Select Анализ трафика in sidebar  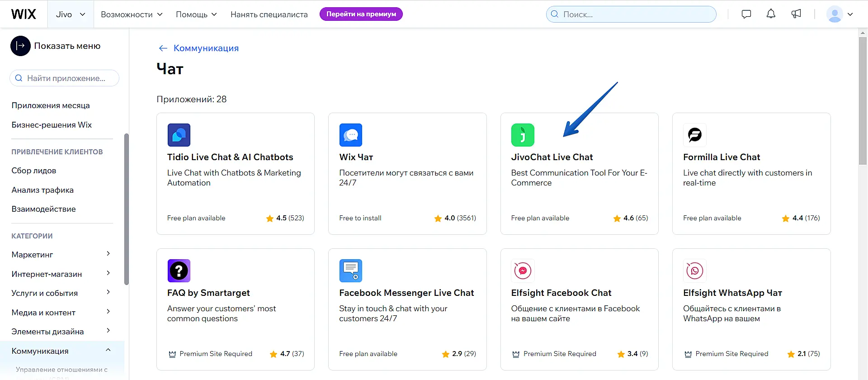coord(42,190)
